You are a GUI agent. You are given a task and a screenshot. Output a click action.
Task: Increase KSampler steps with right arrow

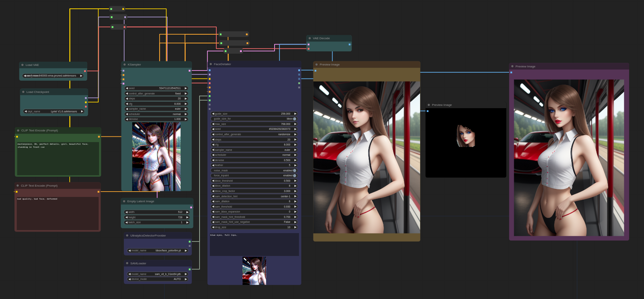(186, 99)
